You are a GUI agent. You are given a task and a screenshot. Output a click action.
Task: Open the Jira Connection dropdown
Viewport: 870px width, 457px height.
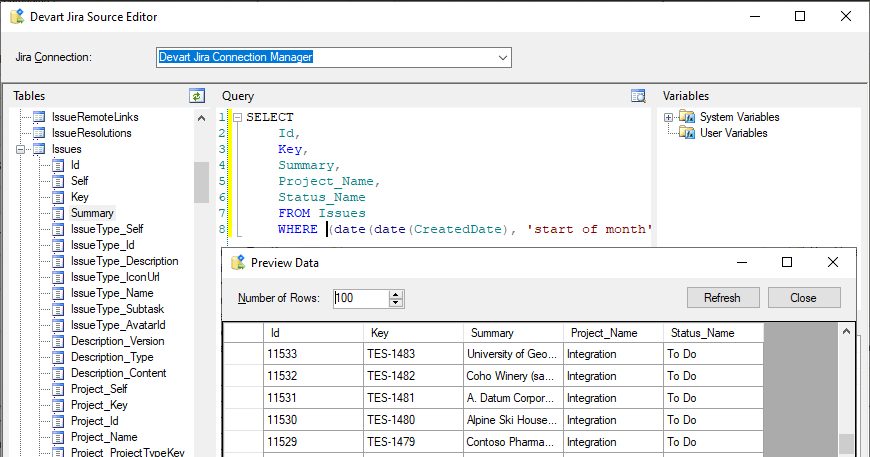(x=503, y=58)
